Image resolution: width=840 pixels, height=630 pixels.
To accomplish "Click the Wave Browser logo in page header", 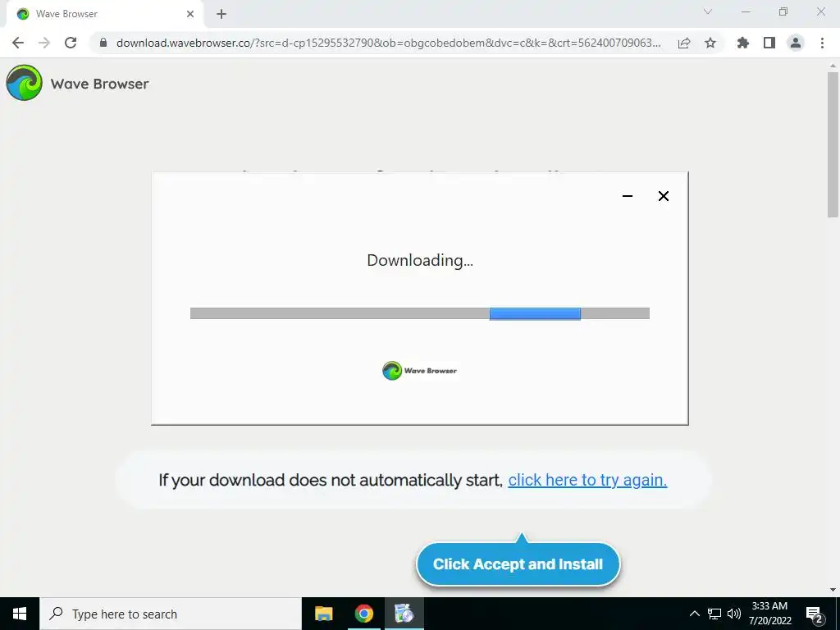I will [x=24, y=83].
